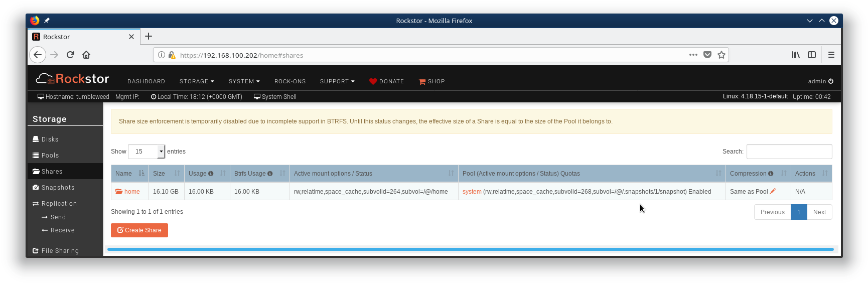Sort the table by Name column
868x283 pixels.
pyautogui.click(x=129, y=174)
